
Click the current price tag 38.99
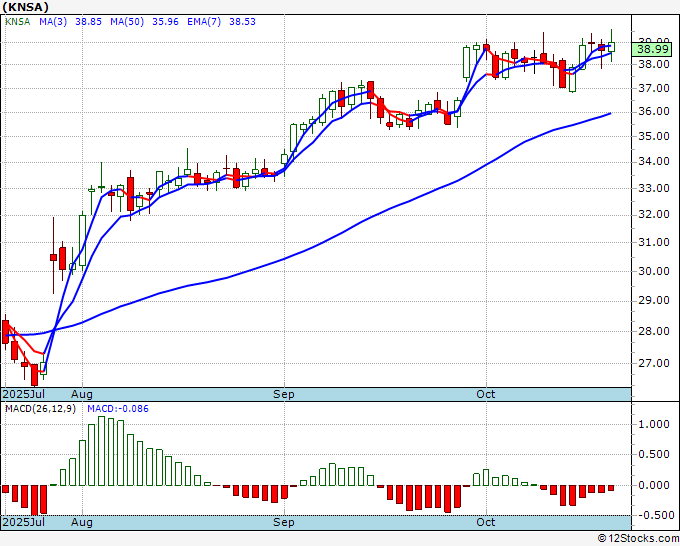click(653, 49)
